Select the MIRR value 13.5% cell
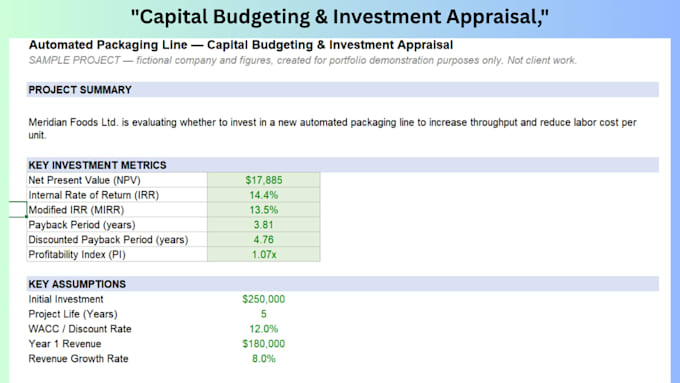This screenshot has height=383, width=680. (264, 210)
